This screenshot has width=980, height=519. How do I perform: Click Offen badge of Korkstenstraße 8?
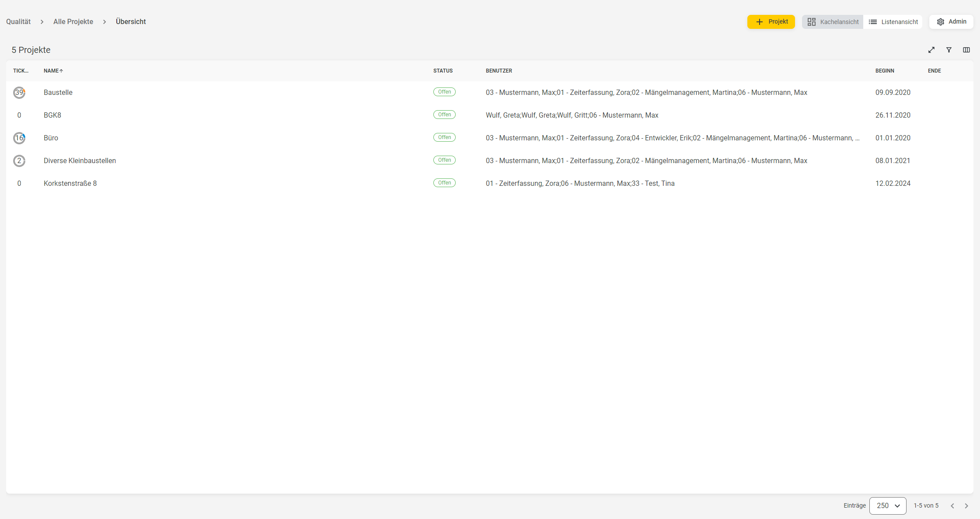(x=444, y=183)
